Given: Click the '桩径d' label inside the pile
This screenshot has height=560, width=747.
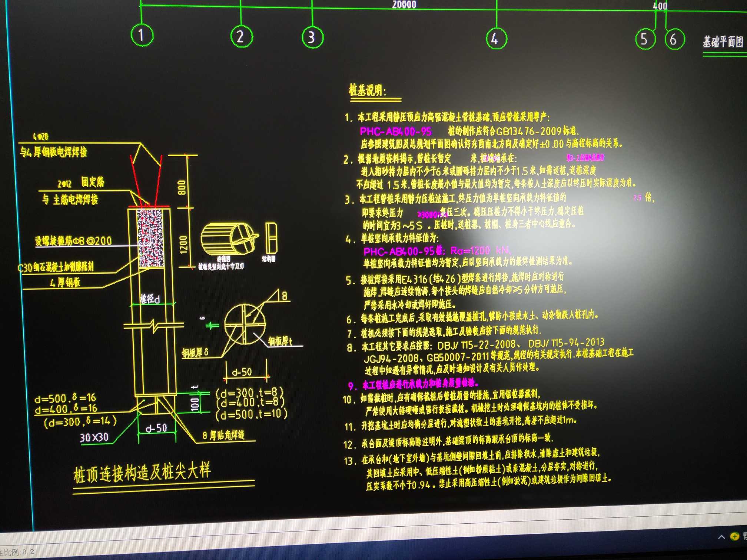Looking at the screenshot, I should tap(150, 299).
